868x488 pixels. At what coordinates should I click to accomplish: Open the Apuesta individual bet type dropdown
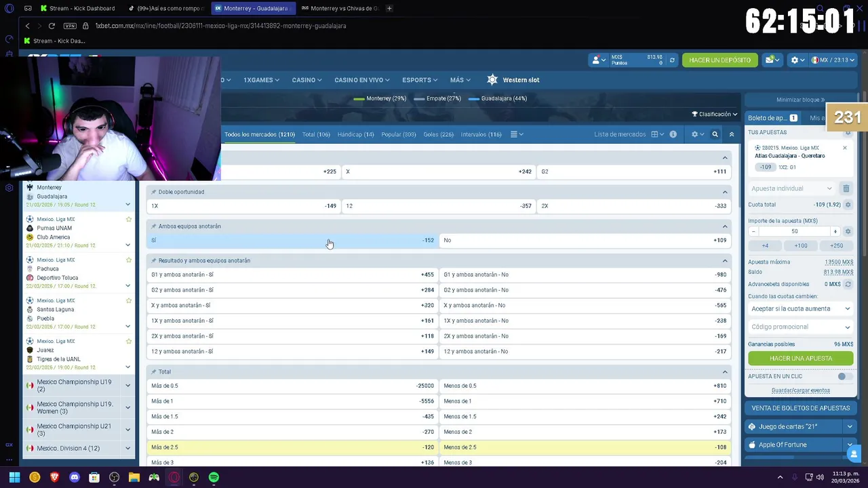tap(791, 188)
